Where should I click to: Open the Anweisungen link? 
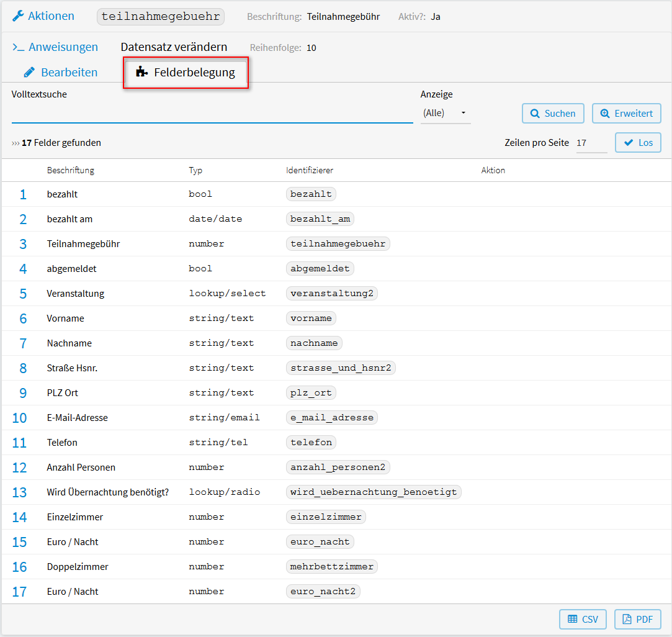(63, 47)
